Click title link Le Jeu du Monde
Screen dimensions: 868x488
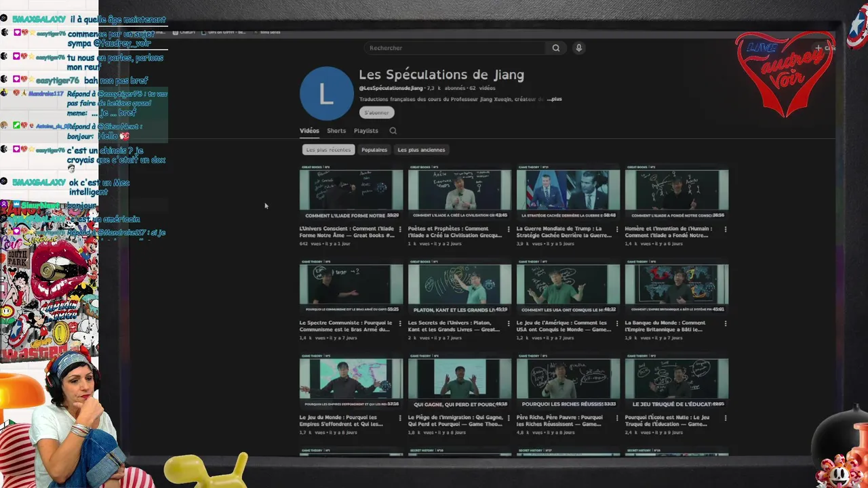coord(343,420)
